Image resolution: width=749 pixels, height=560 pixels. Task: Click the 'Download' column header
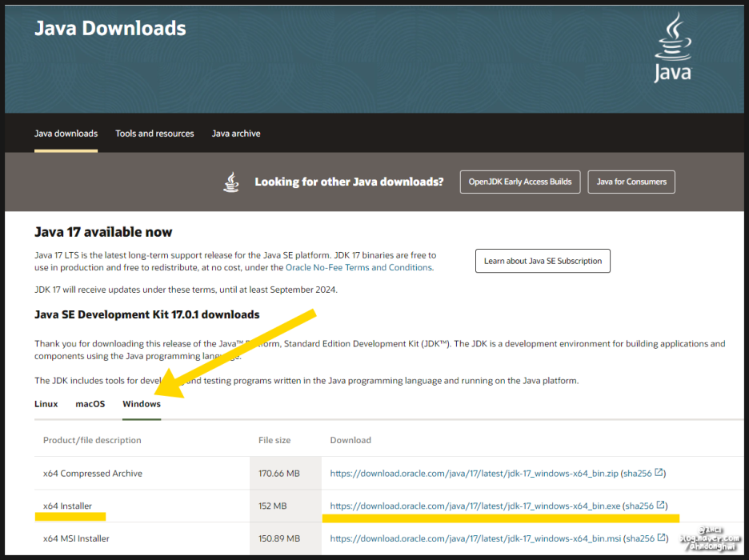350,440
